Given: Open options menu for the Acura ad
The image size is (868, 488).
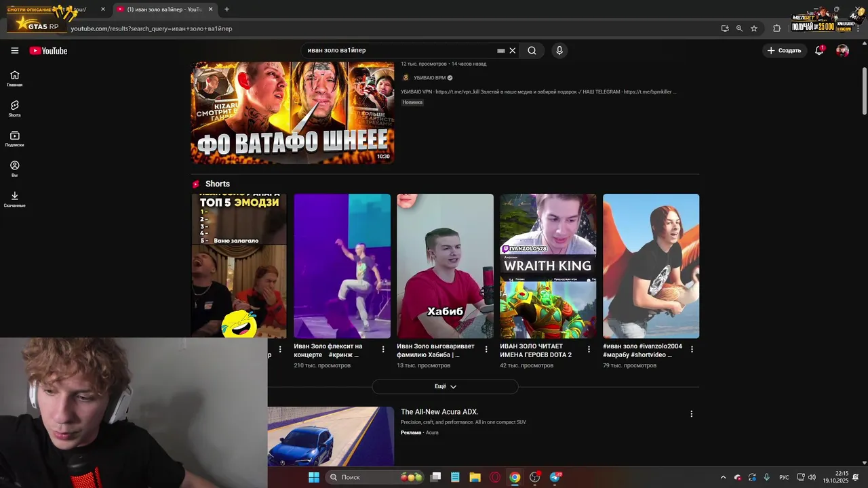Looking at the screenshot, I should 692,413.
